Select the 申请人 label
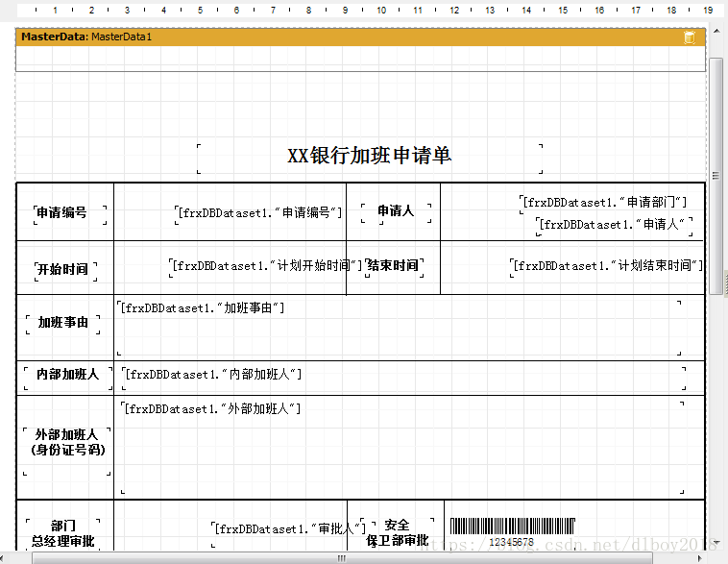This screenshot has height=564, width=728. coord(396,213)
